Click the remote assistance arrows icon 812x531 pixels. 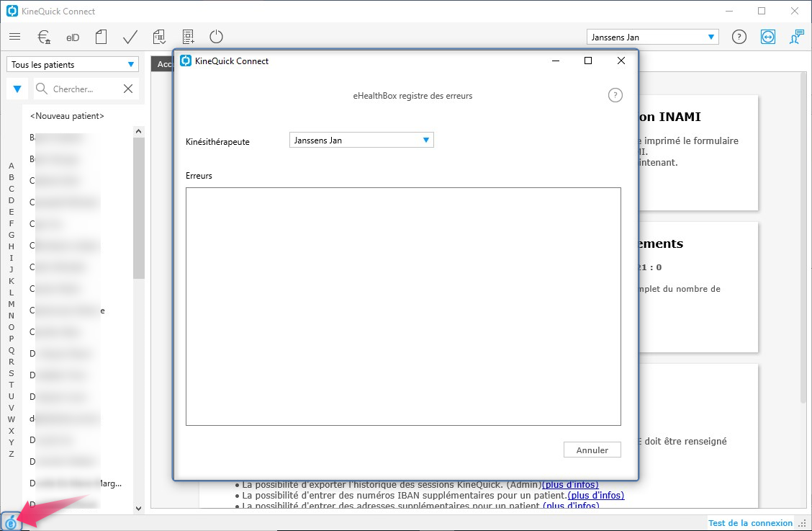[x=768, y=37]
